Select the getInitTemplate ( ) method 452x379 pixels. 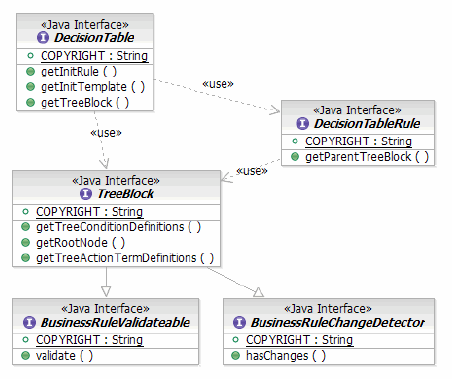point(93,87)
